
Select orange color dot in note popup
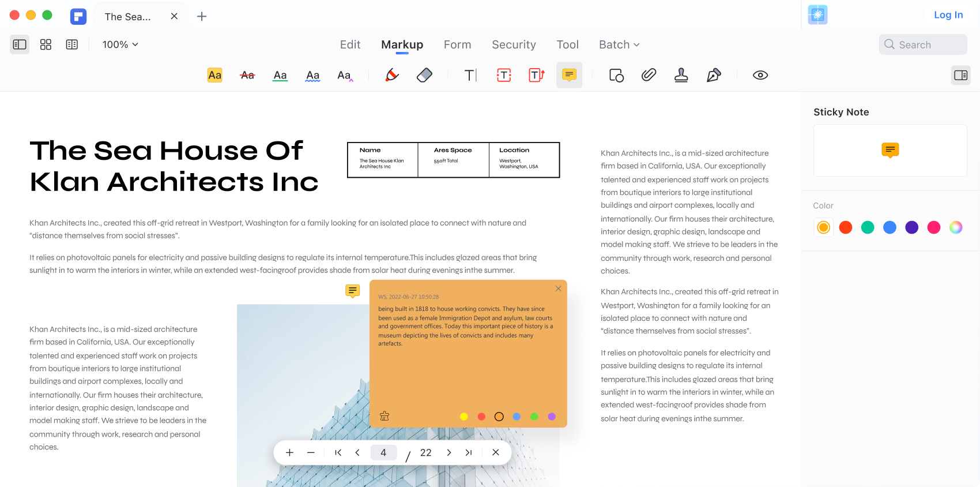tap(499, 417)
